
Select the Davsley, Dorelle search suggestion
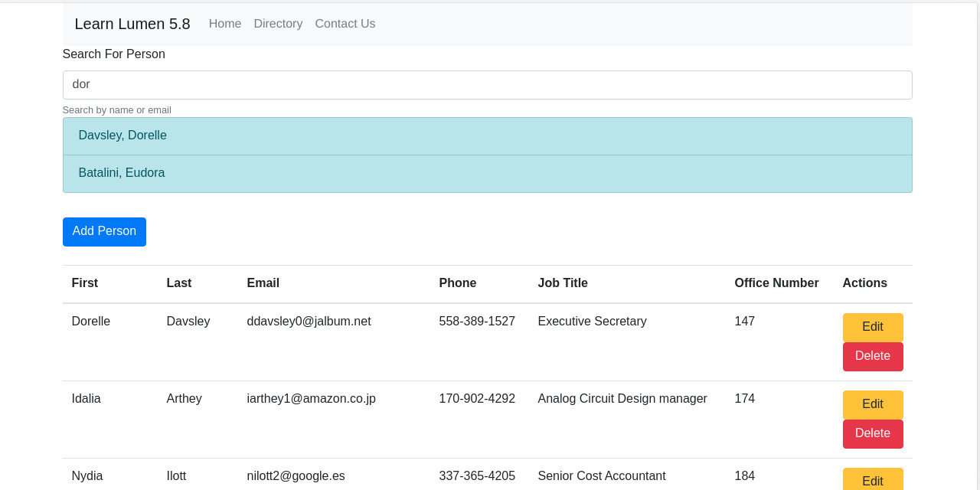(x=122, y=136)
